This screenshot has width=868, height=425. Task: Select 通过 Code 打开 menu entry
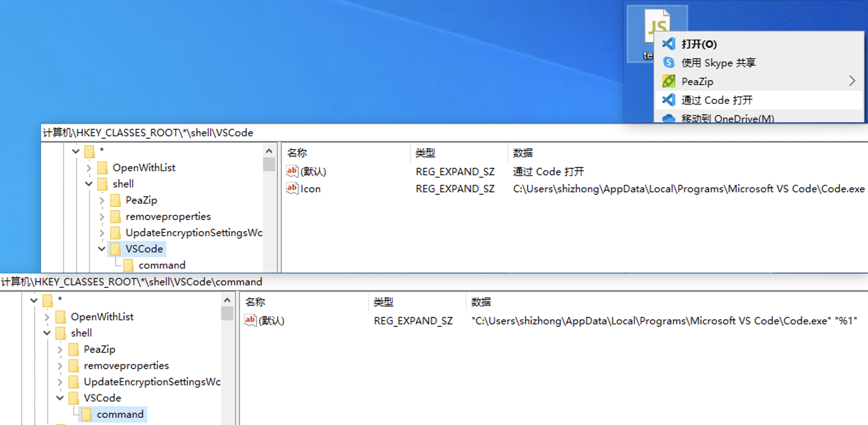pos(717,100)
